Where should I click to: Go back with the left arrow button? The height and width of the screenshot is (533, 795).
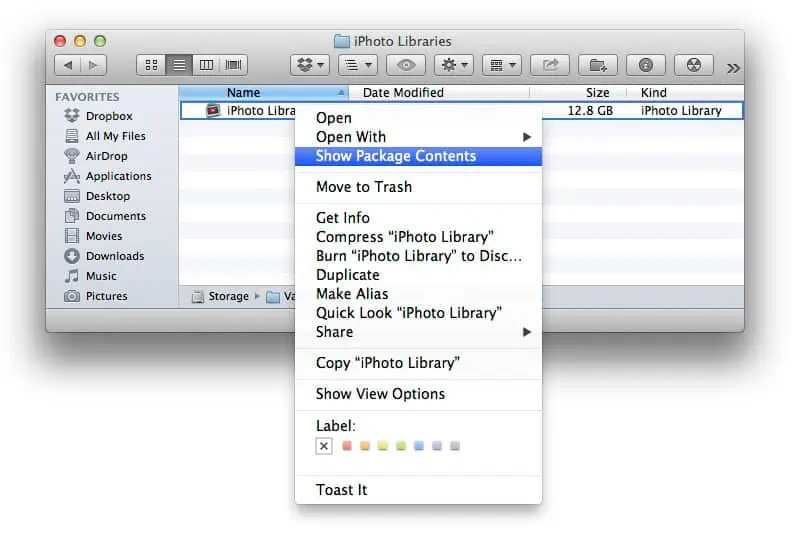point(68,65)
